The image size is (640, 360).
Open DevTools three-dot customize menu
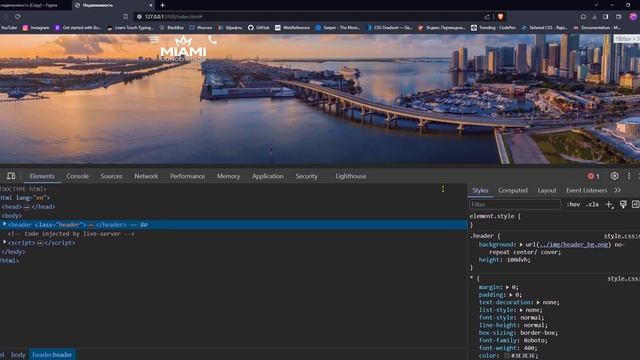click(629, 176)
